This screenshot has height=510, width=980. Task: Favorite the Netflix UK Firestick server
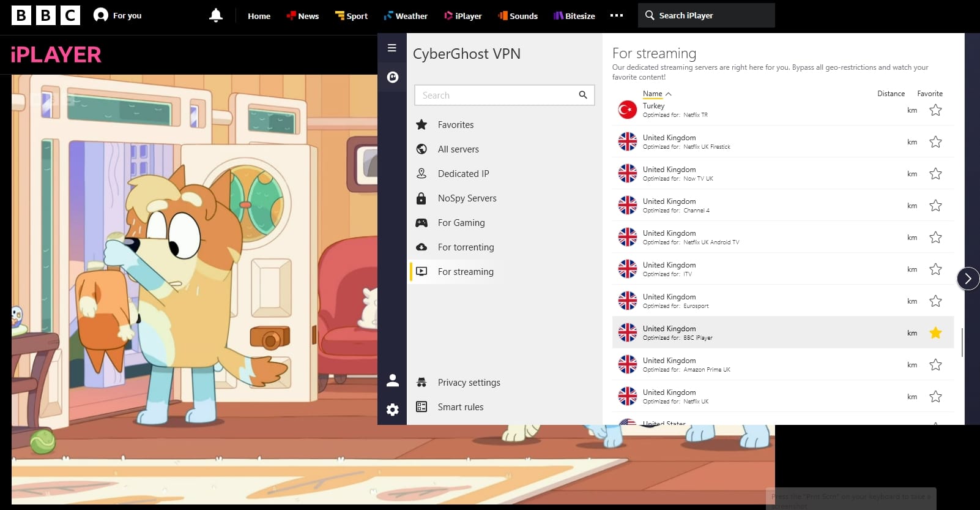click(x=935, y=142)
